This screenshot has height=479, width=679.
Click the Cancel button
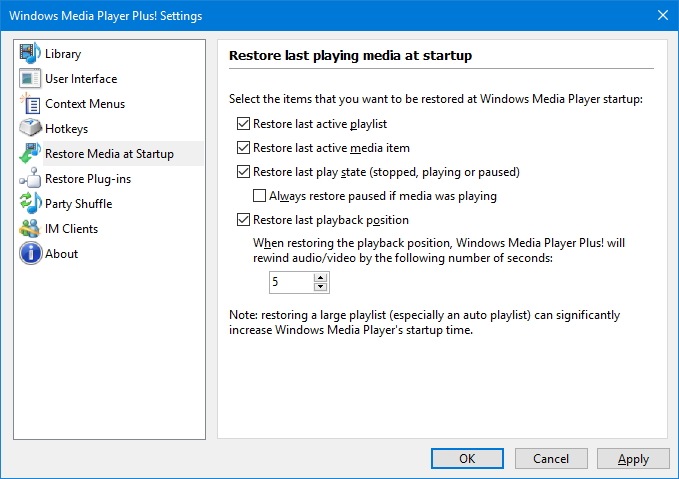pyautogui.click(x=551, y=459)
